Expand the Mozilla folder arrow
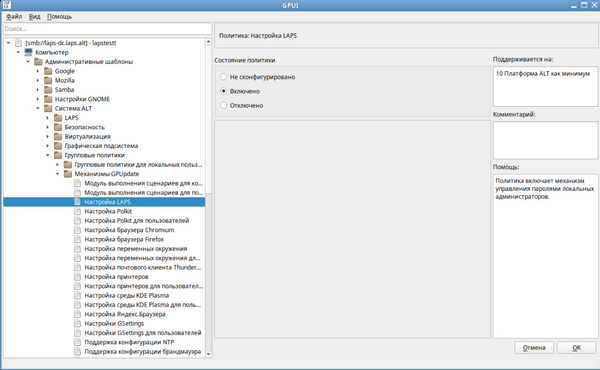 (38, 80)
